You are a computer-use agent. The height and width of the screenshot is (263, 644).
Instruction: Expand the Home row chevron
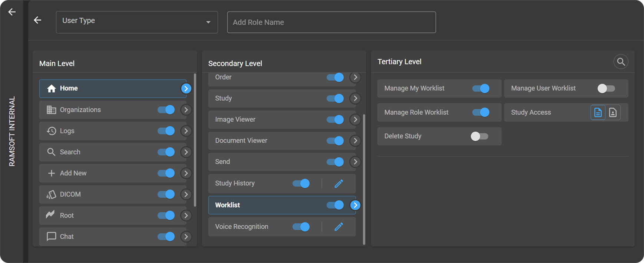(186, 88)
